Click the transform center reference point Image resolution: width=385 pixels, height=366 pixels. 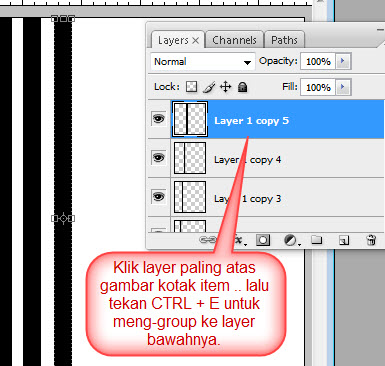click(63, 218)
